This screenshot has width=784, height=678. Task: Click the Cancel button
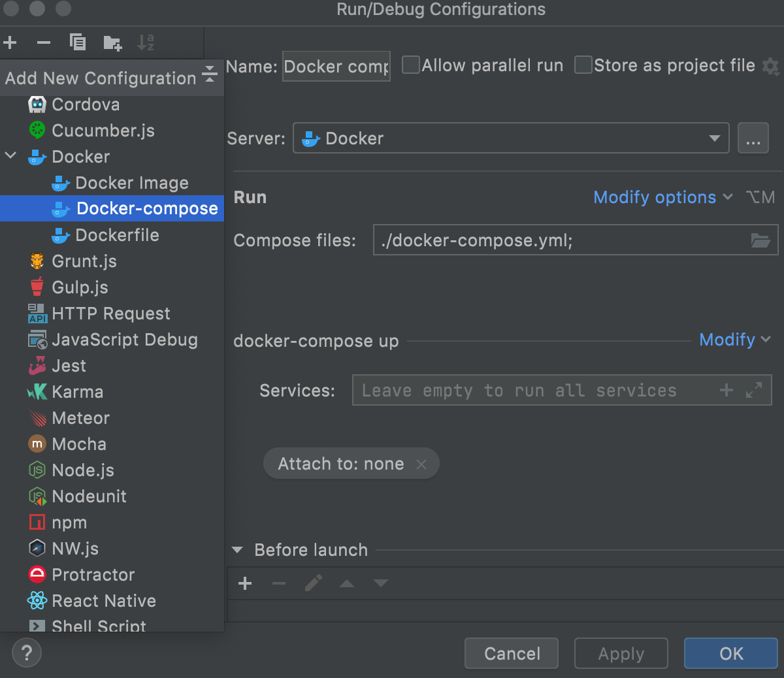(512, 653)
